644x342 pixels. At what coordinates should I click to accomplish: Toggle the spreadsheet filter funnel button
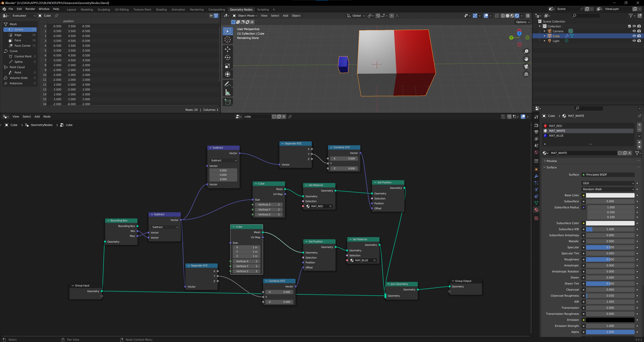(216, 15)
